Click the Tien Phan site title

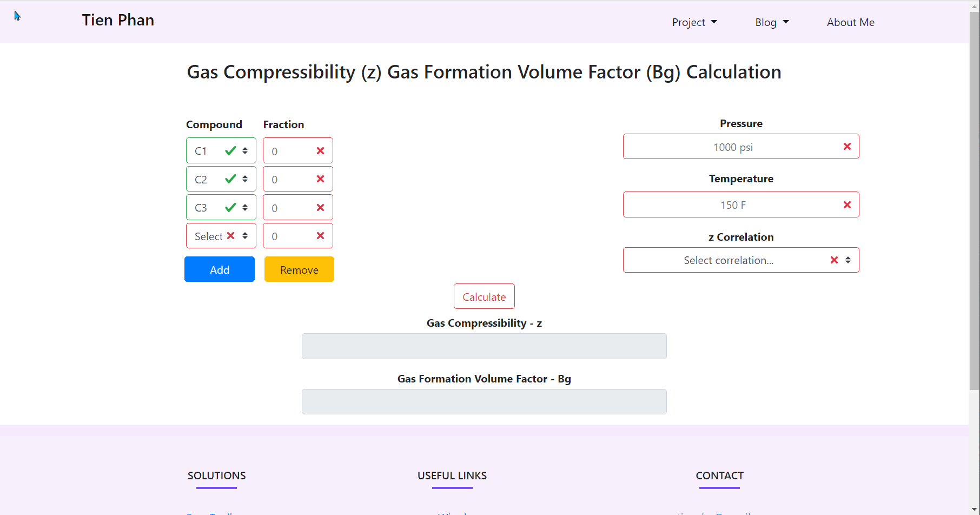(118, 20)
